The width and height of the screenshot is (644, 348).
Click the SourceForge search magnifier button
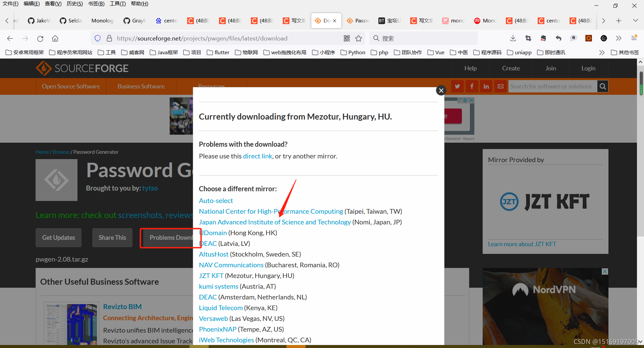coord(602,86)
